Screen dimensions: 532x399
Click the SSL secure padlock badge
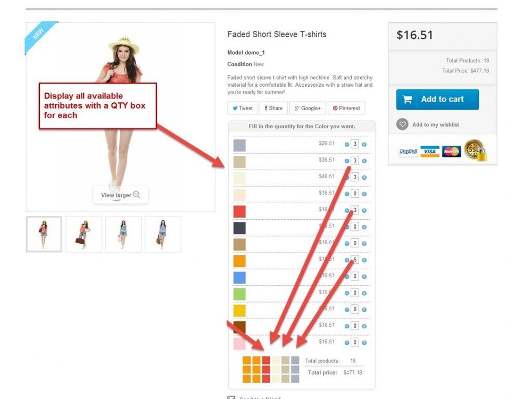click(475, 150)
